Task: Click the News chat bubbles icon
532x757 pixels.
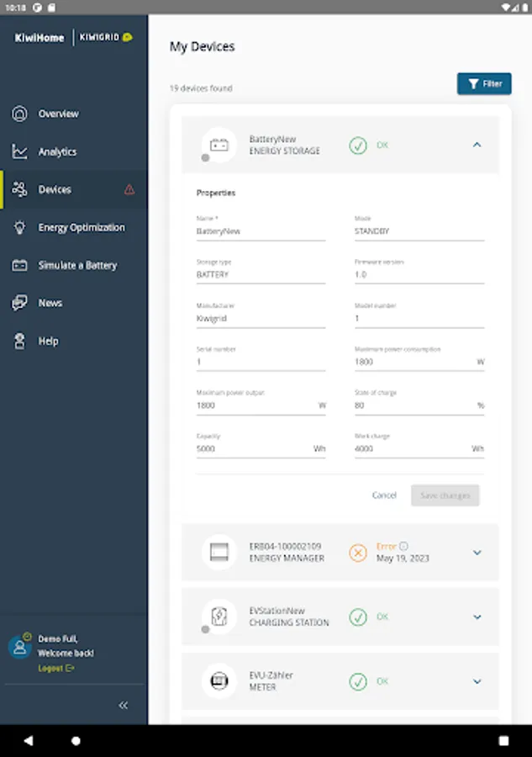Action: 19,303
